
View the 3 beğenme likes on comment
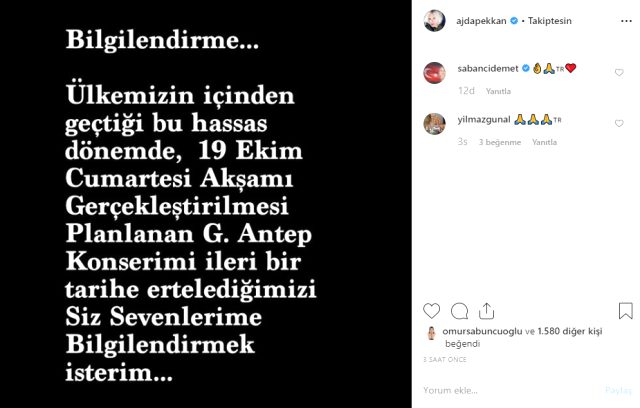click(500, 142)
